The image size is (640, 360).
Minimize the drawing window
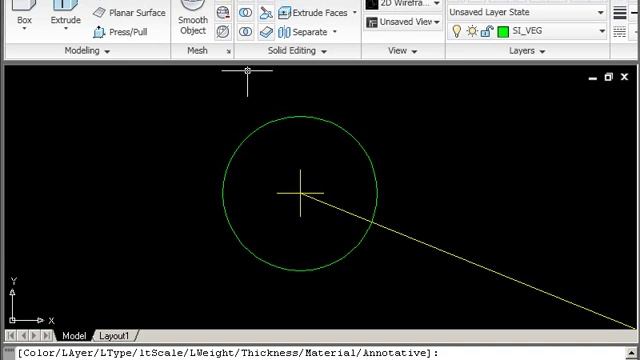point(593,78)
